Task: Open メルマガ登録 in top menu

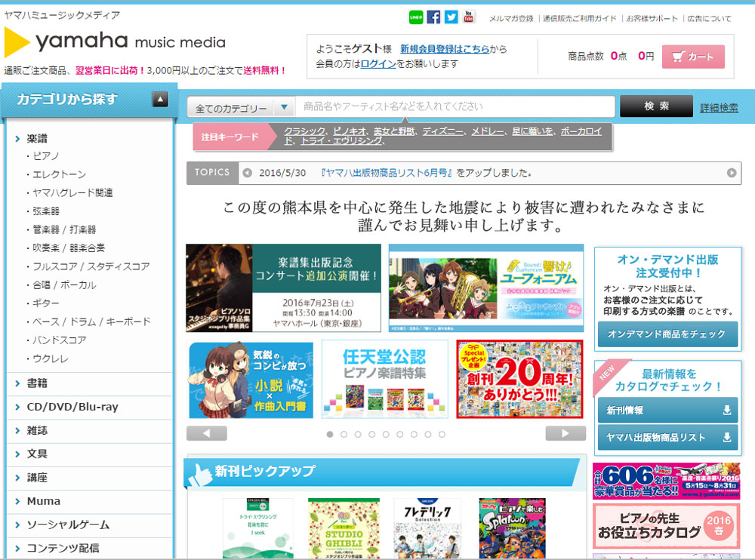Action: click(x=511, y=19)
